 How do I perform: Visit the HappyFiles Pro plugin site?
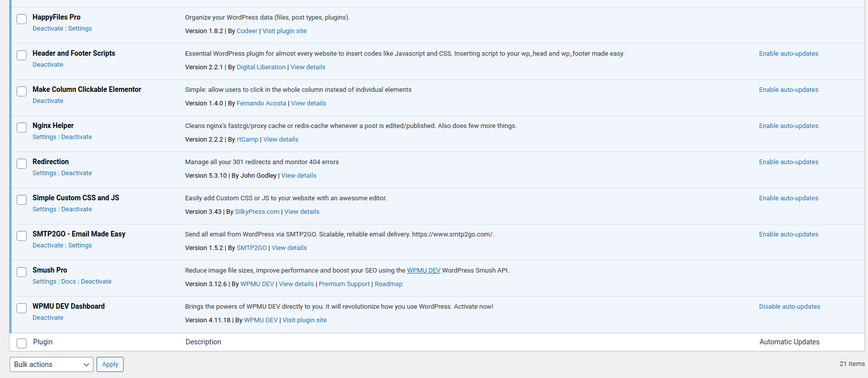pyautogui.click(x=284, y=31)
